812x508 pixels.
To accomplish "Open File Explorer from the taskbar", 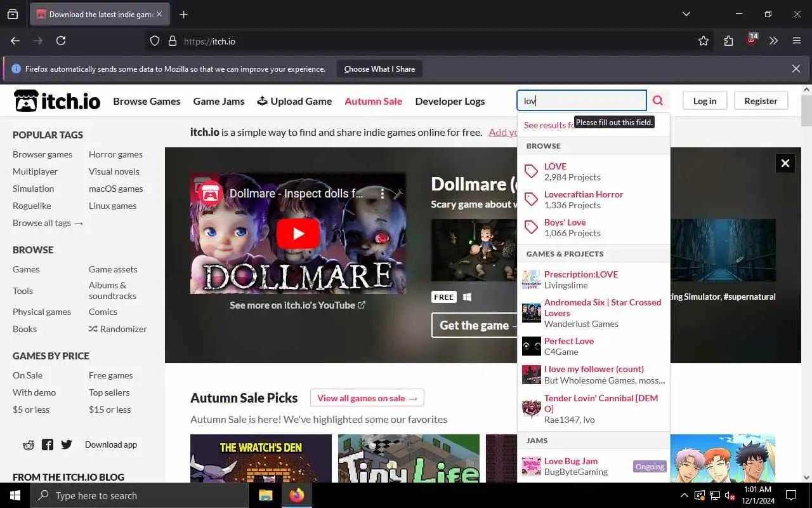I will pos(266,495).
